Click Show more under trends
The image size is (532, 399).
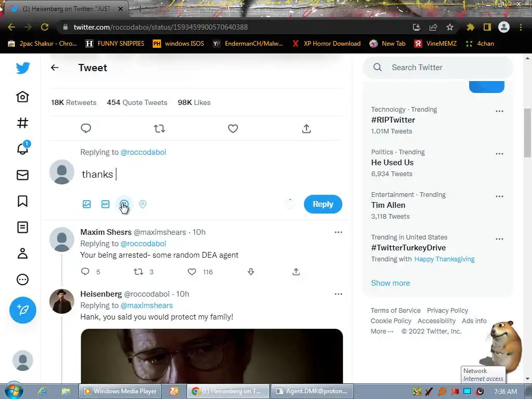tap(391, 283)
